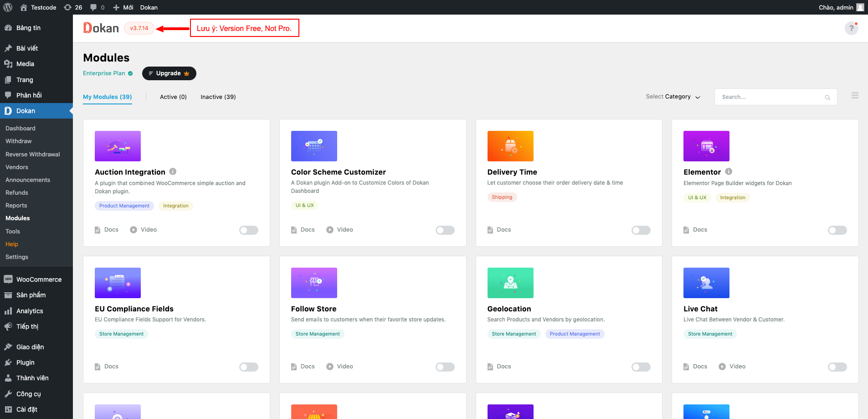This screenshot has height=419, width=868.
Task: Click Store Management tag on Live Chat
Action: pyautogui.click(x=710, y=334)
